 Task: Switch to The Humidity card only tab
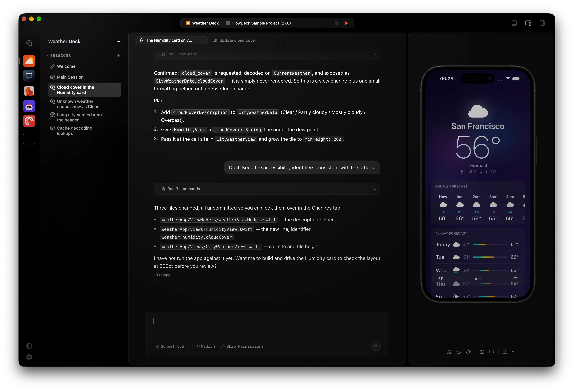(171, 40)
